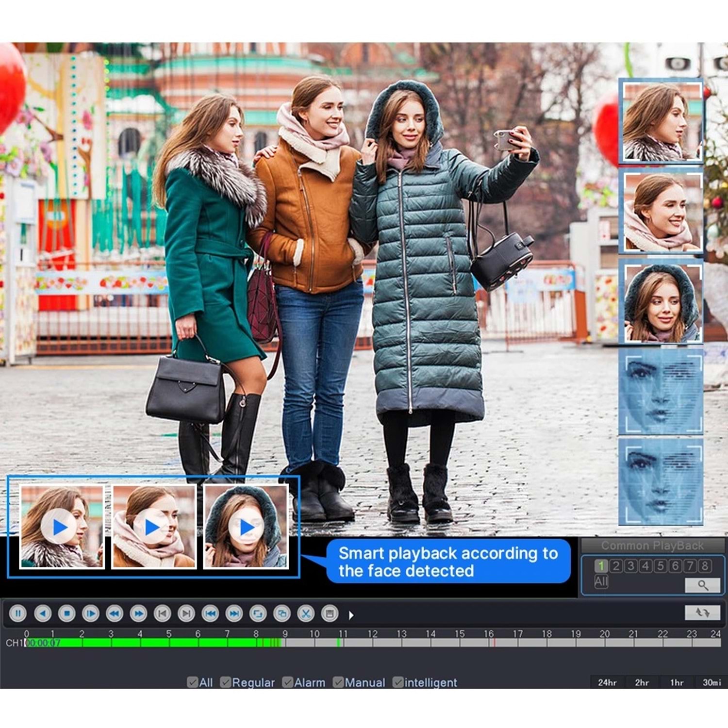Viewport: 728px width, 728px height.
Task: Click the scissors clip icon
Action: click(306, 613)
